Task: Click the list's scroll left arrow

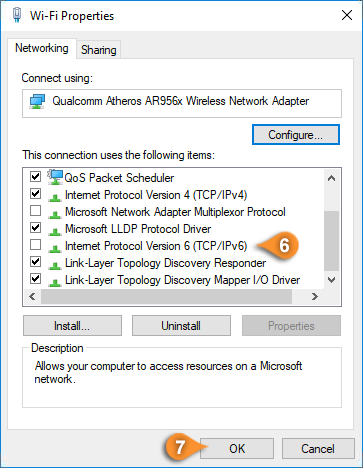Action: click(x=32, y=296)
